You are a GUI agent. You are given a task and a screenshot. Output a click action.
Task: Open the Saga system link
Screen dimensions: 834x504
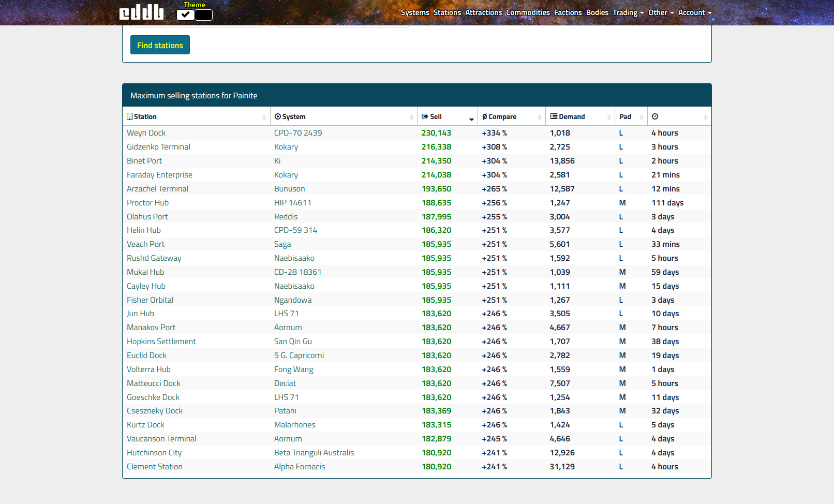282,244
